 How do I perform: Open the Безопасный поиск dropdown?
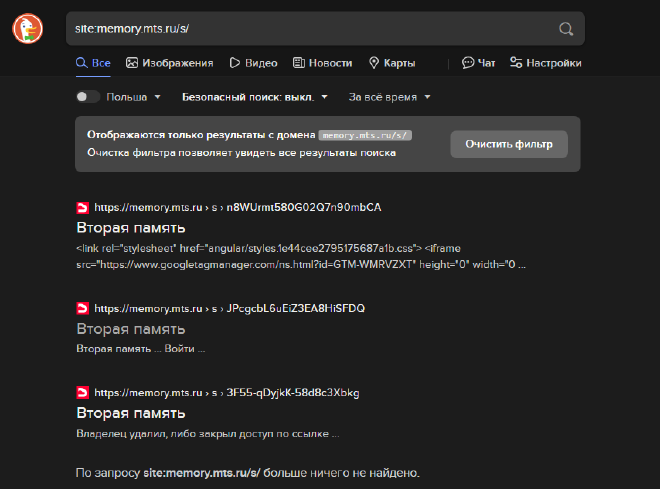pyautogui.click(x=255, y=97)
